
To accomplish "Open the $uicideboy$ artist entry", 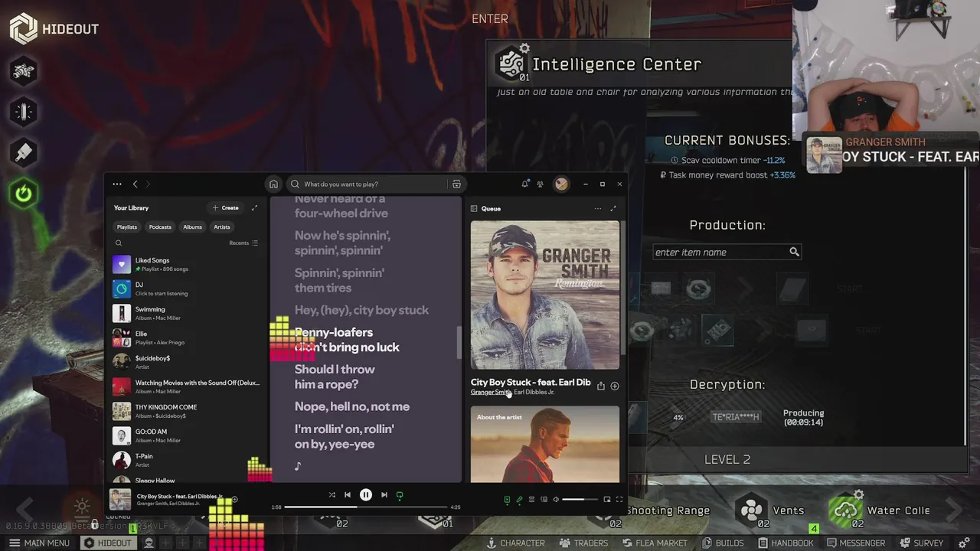I will [186, 363].
